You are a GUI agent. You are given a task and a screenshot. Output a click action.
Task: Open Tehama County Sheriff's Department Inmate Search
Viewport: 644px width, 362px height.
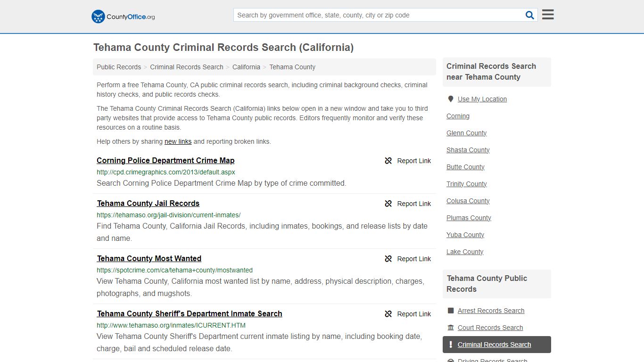click(190, 313)
